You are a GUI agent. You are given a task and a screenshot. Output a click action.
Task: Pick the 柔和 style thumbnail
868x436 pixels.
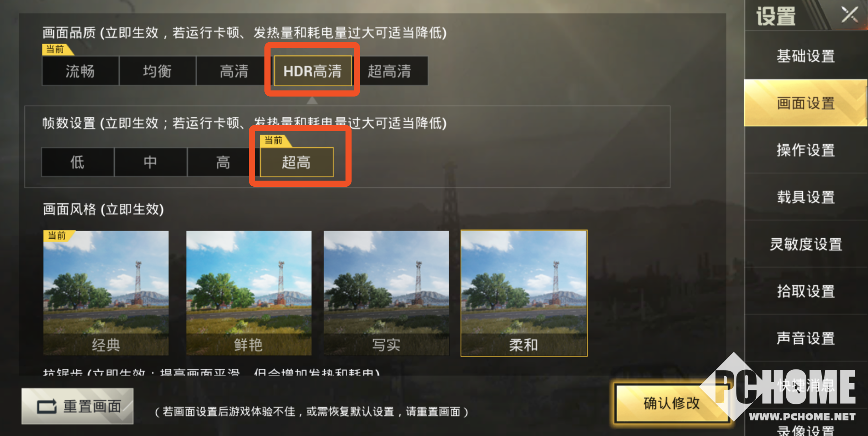pos(524,293)
